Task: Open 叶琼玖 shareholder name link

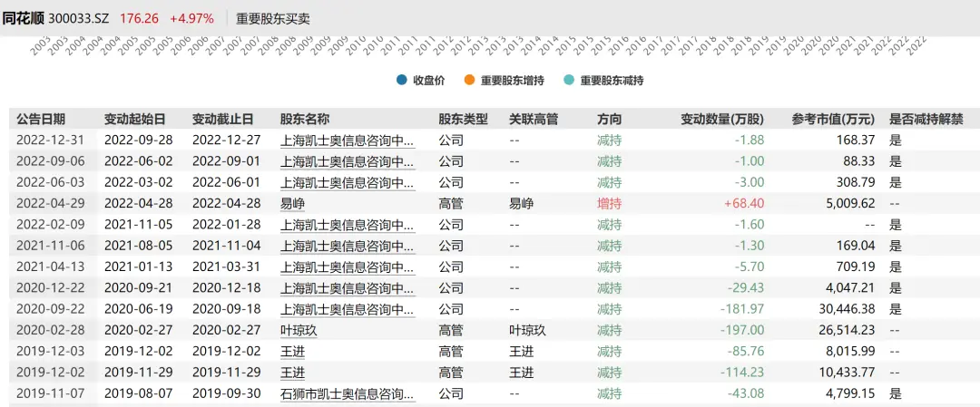Action: (x=299, y=330)
